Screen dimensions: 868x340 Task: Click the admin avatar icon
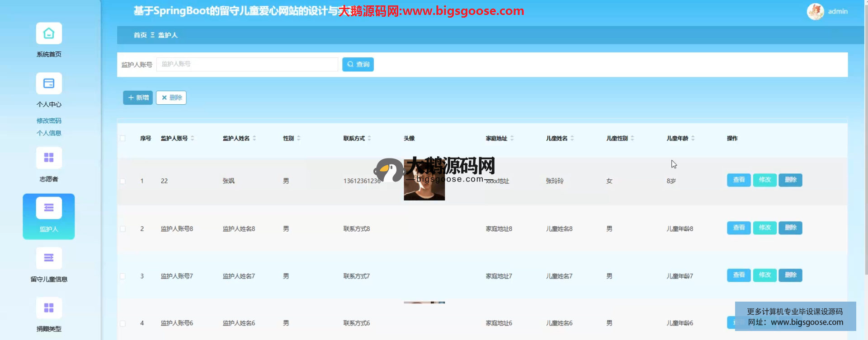click(815, 11)
